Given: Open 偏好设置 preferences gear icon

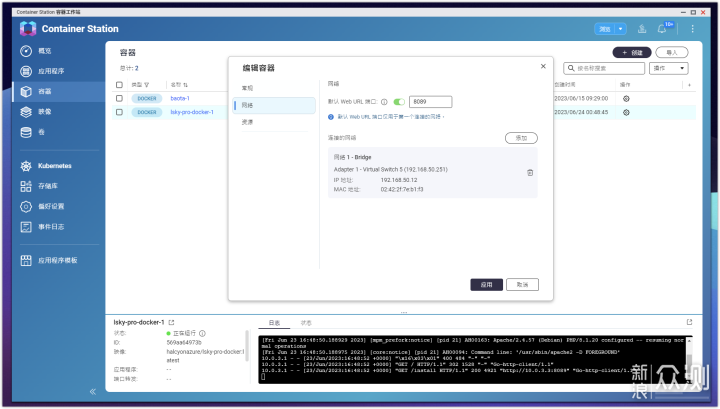Looking at the screenshot, I should point(26,207).
